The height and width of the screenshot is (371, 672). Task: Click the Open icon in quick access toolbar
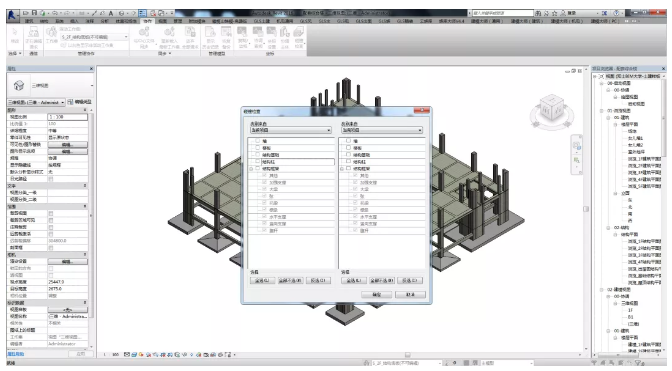(27, 13)
